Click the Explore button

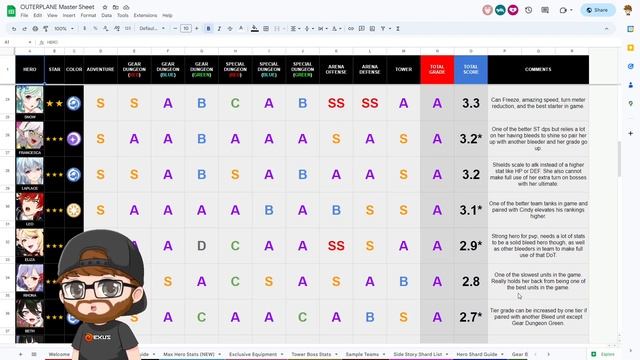pos(603,354)
